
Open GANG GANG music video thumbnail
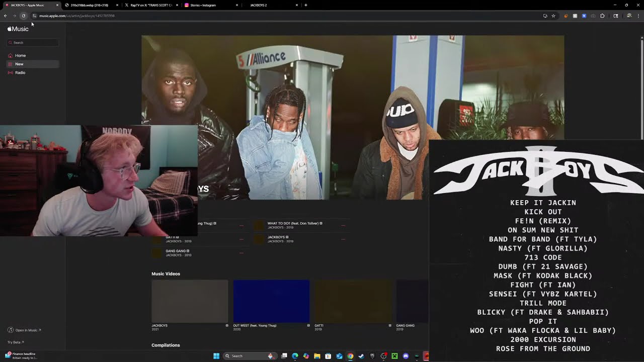[x=413, y=301]
